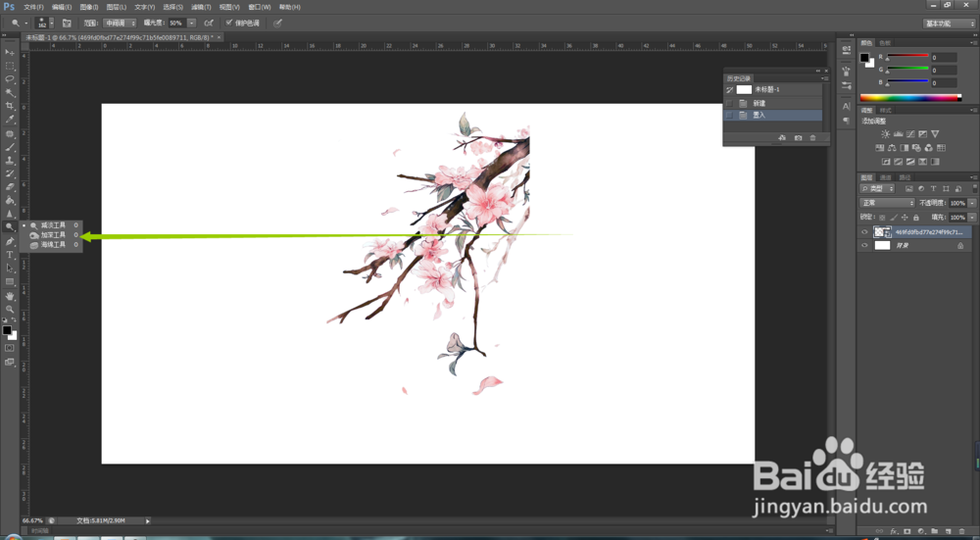Viewport: 980px width, 540px height.
Task: Hide the 469fd0fbd77e layer visibility
Action: coord(865,232)
